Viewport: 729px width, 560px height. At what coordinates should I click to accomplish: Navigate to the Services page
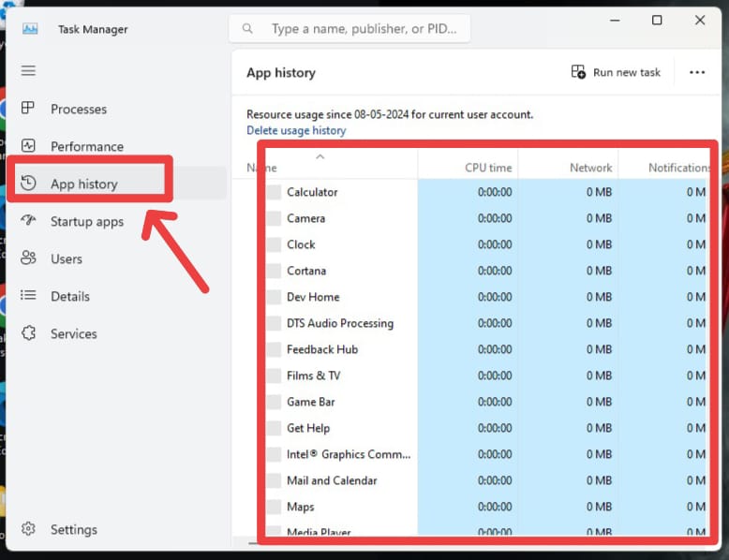pyautogui.click(x=74, y=333)
